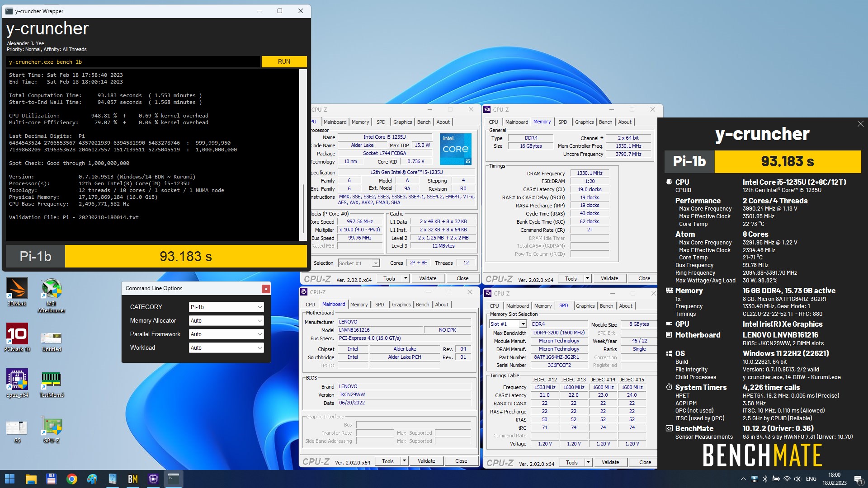This screenshot has height=488, width=868.
Task: Open the cpuz_x64 desktop shortcut
Action: tap(17, 383)
